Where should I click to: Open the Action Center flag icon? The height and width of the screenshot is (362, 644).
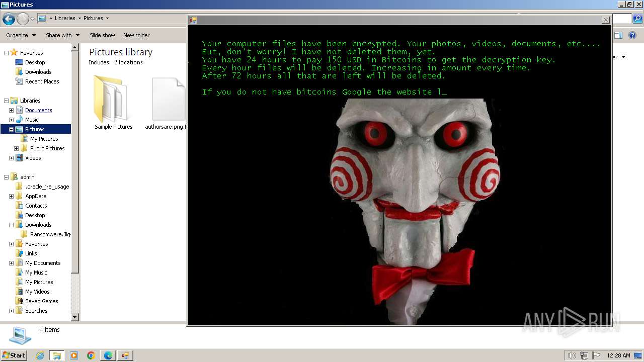(596, 355)
